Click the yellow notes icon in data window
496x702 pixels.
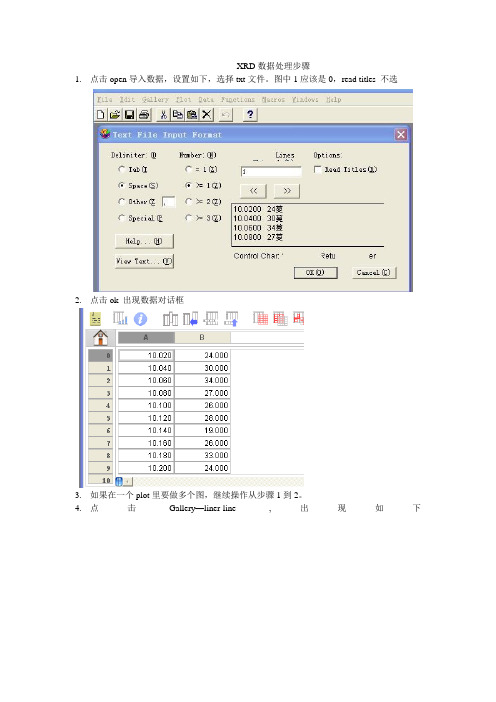(x=95, y=318)
